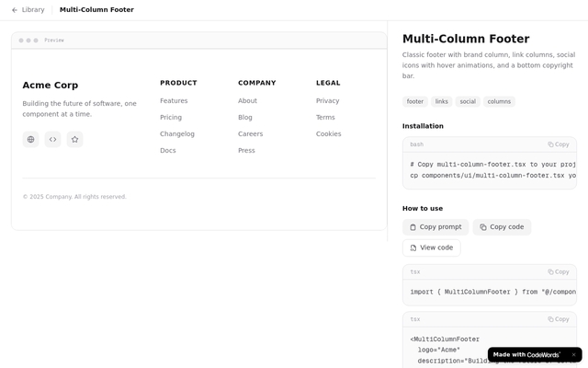The width and height of the screenshot is (588, 368).
Task: Open the Pricing footer link
Action: tap(171, 117)
